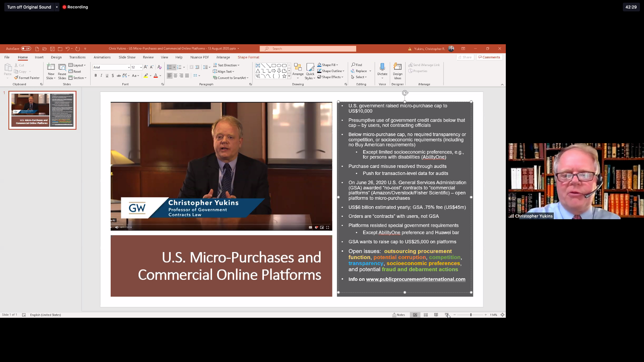The height and width of the screenshot is (362, 644).
Task: Click the Clear All Formatting icon
Action: tap(160, 67)
